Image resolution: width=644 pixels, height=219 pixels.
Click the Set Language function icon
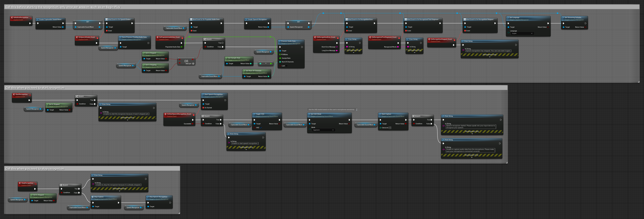coord(508,18)
